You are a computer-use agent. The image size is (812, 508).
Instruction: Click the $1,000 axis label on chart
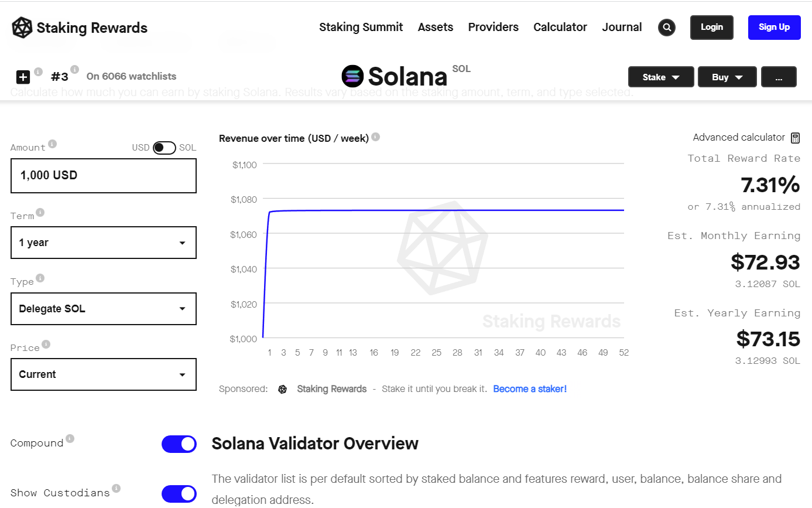[244, 339]
